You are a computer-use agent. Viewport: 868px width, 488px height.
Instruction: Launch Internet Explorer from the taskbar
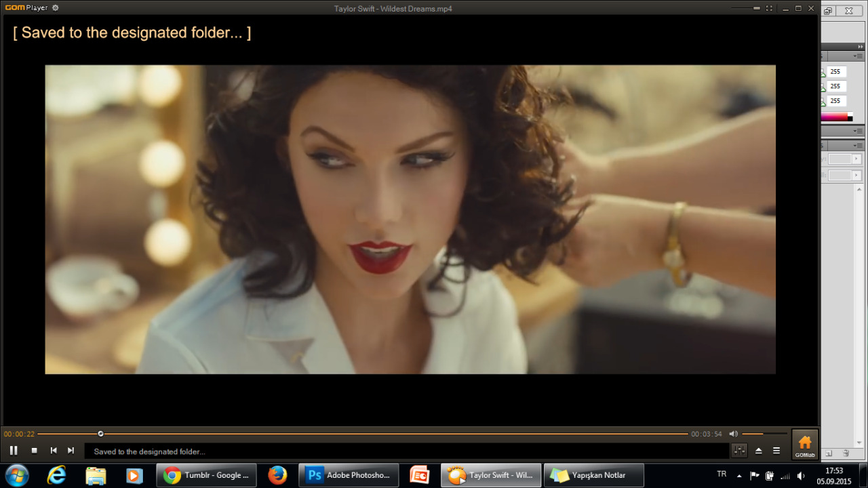coord(57,475)
